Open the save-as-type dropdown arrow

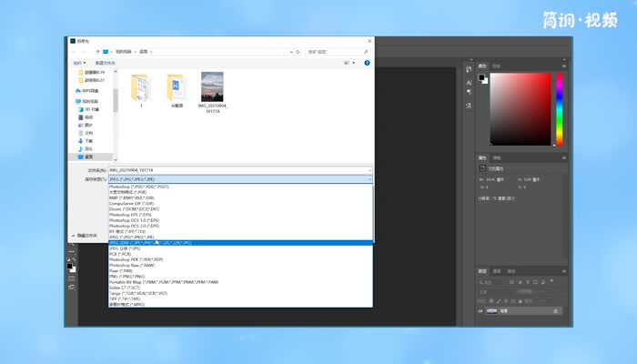369,180
